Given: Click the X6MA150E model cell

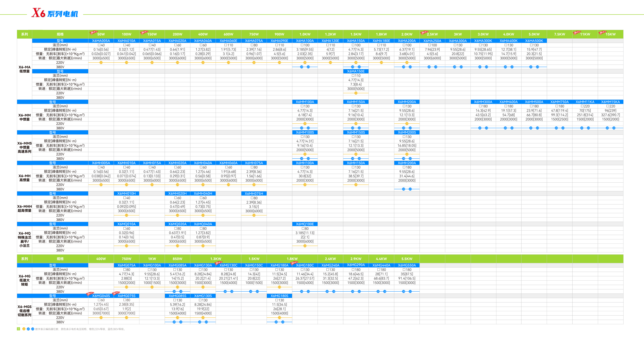Looking at the screenshot, I should (x=356, y=71).
